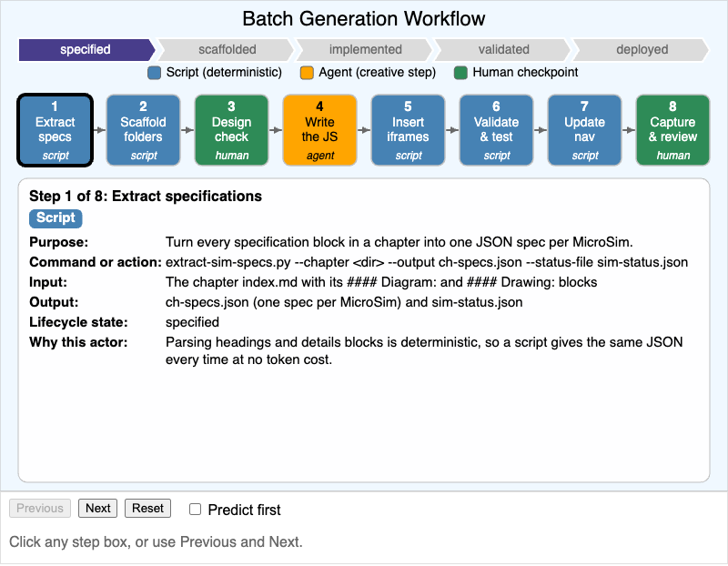This screenshot has width=728, height=566.
Task: Click the 'Click any step box' hint text
Action: [x=156, y=541]
